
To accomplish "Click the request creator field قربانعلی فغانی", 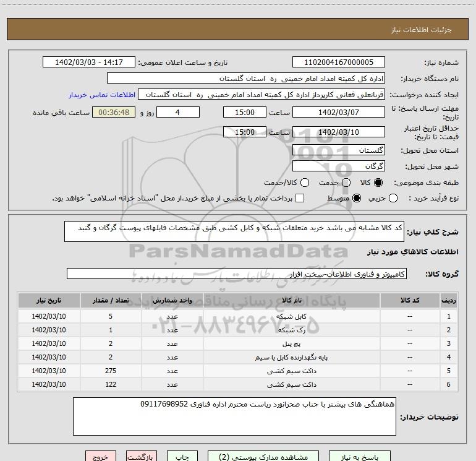I will (x=261, y=95).
